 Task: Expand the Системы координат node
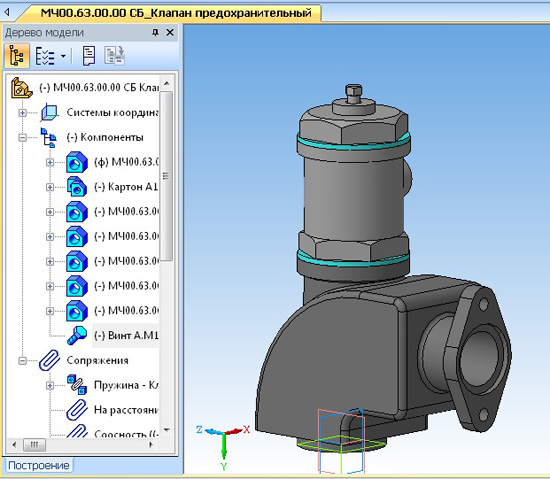(x=22, y=113)
